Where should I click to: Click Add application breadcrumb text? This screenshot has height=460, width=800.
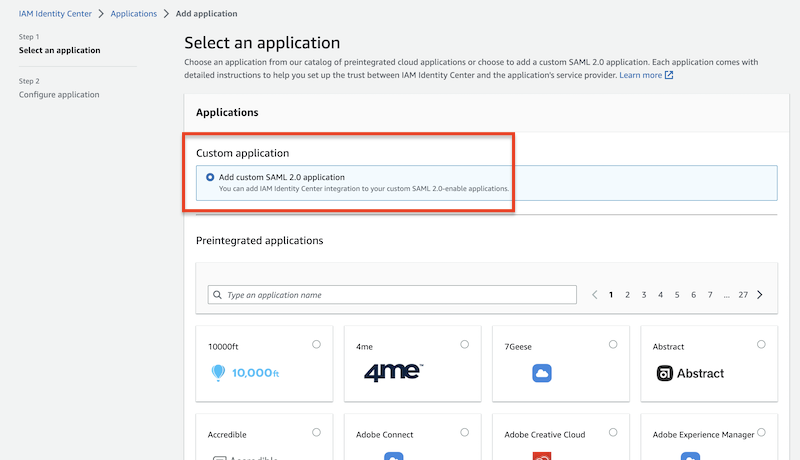[x=207, y=14]
